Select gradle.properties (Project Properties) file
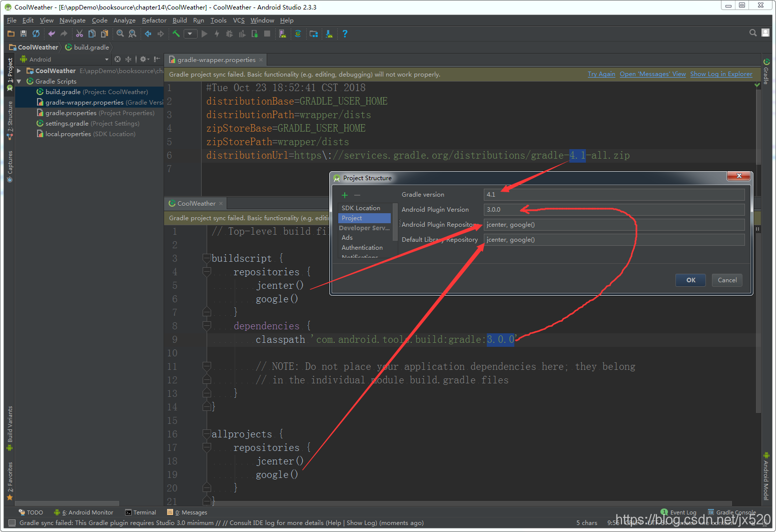The height and width of the screenshot is (532, 776). [x=96, y=113]
